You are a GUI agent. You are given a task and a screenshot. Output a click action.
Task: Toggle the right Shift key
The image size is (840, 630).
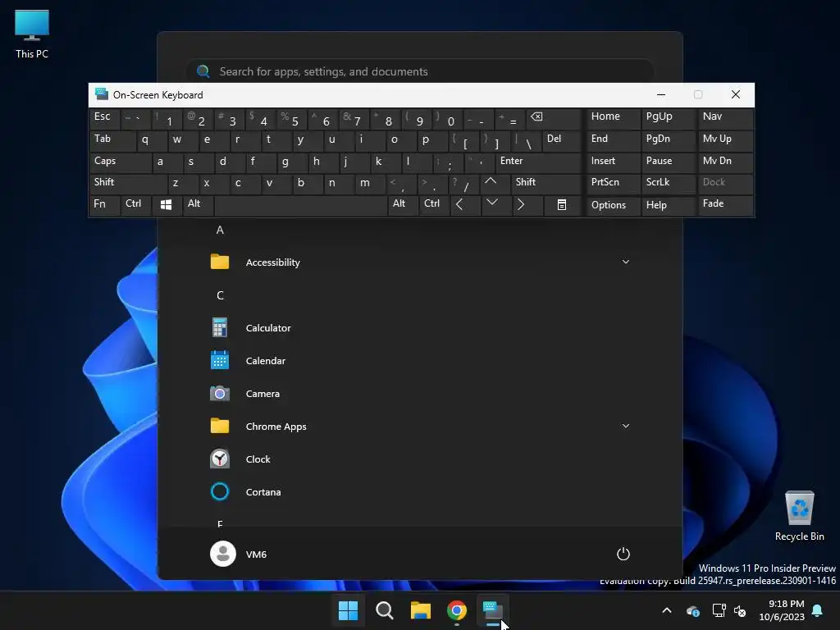click(546, 184)
